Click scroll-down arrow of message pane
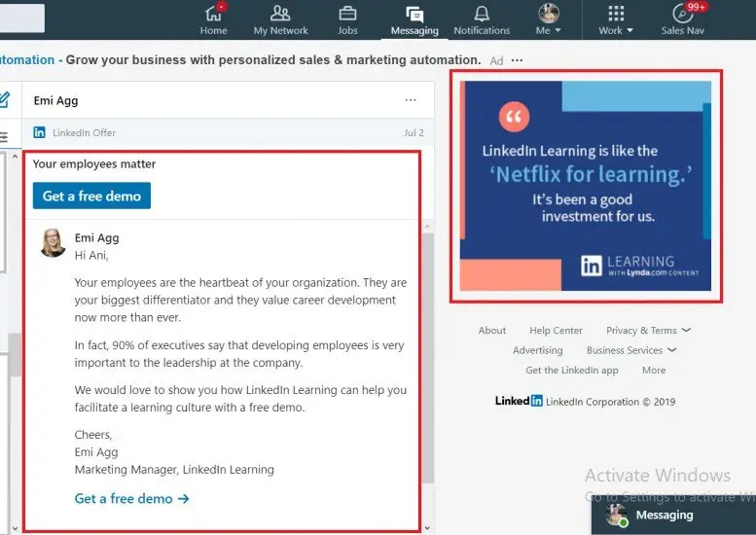The width and height of the screenshot is (756, 535). (427, 528)
